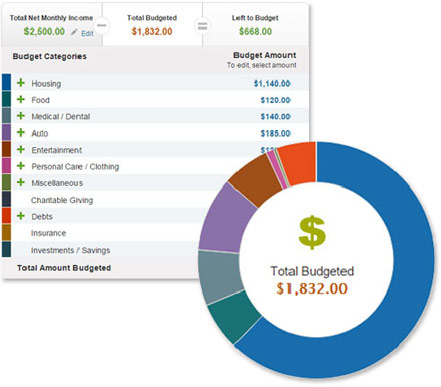Click the purple Auto color swatch
The width and height of the screenshot is (441, 387).
6,132
